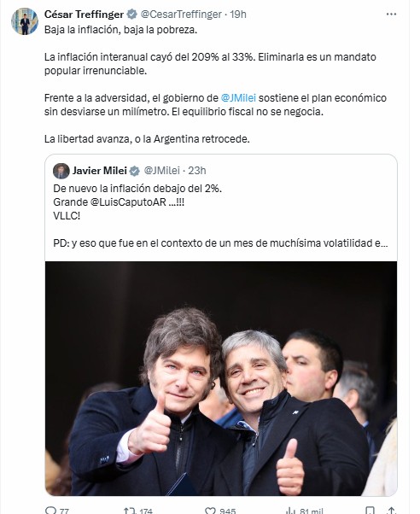The width and height of the screenshot is (420, 514).
Task: Open the three-dot more options menu
Action: [x=391, y=15]
